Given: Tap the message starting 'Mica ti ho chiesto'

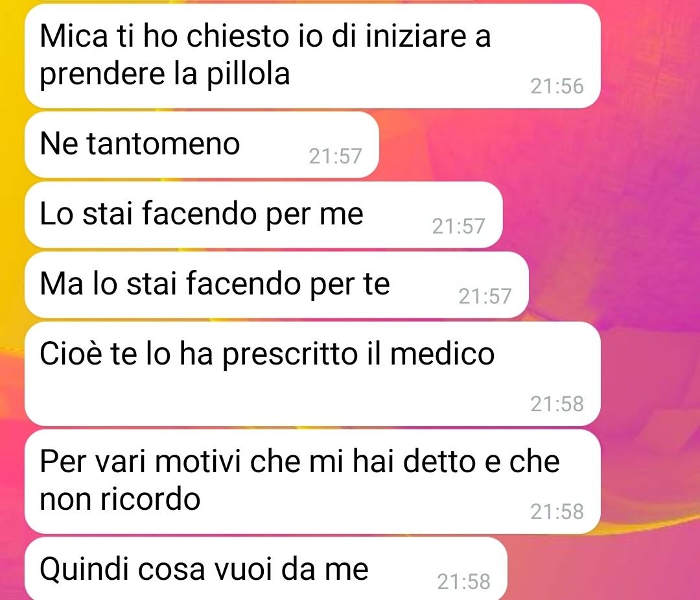Looking at the screenshot, I should pyautogui.click(x=312, y=56).
